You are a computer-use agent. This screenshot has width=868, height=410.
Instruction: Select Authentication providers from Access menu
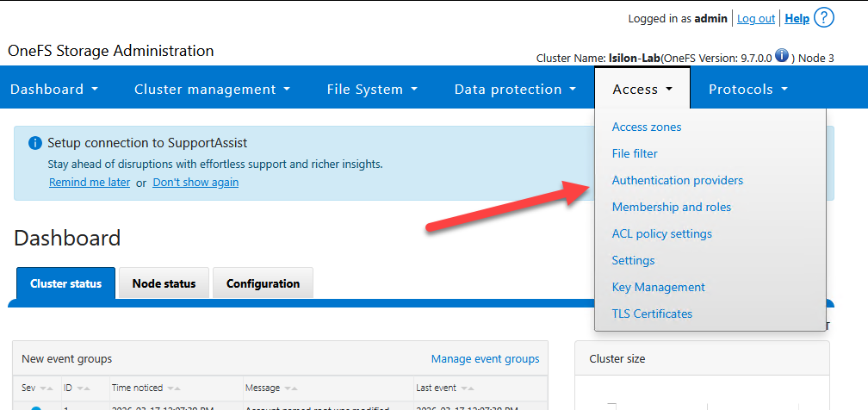[677, 180]
